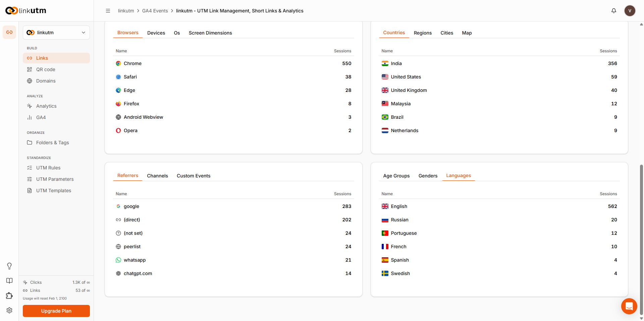Open UTM Templates in the sidebar
Image resolution: width=644 pixels, height=321 pixels.
[x=56, y=191]
